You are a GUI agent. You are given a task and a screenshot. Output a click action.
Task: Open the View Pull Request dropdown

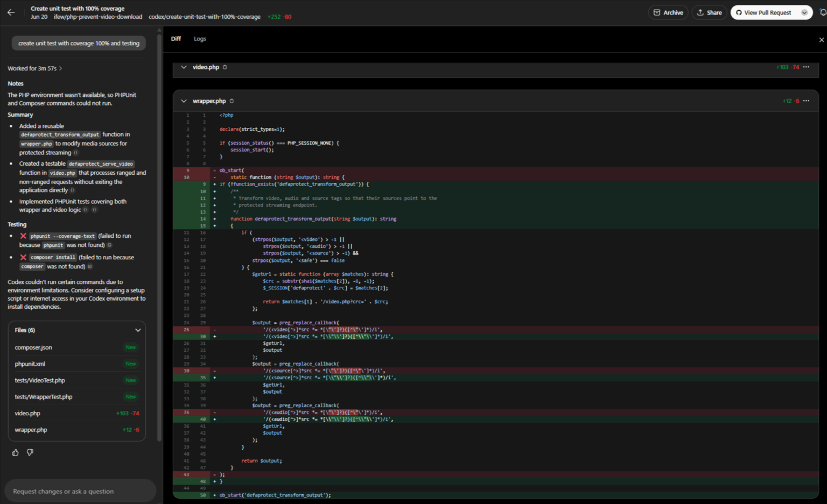(x=805, y=12)
